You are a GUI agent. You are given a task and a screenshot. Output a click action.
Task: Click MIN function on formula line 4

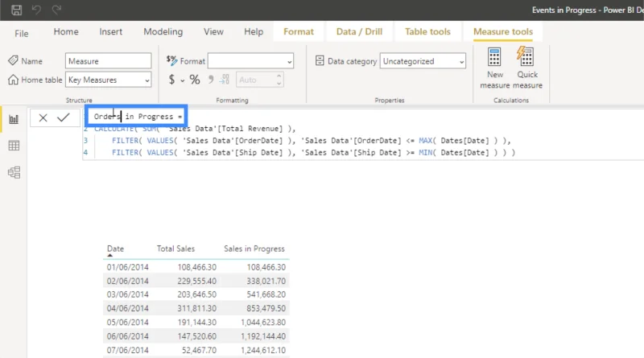(x=426, y=153)
